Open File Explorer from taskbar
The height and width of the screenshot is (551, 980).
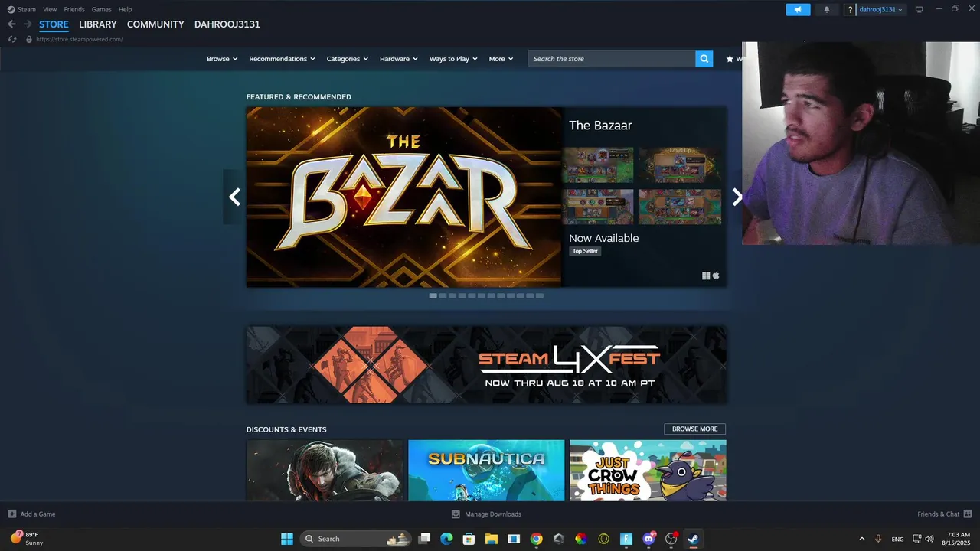pos(492,539)
